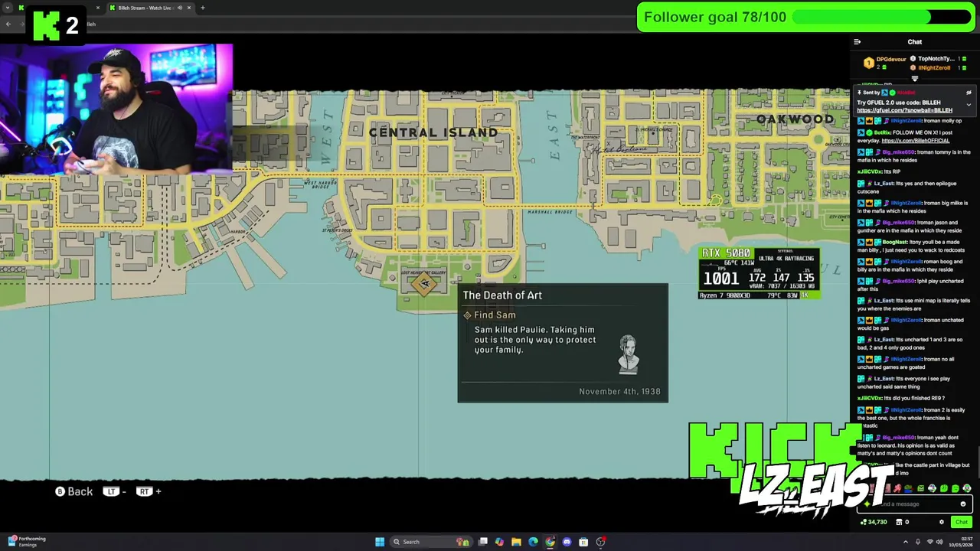
Task: Expand the gift leaderboard down-arrow
Action: pos(915,79)
